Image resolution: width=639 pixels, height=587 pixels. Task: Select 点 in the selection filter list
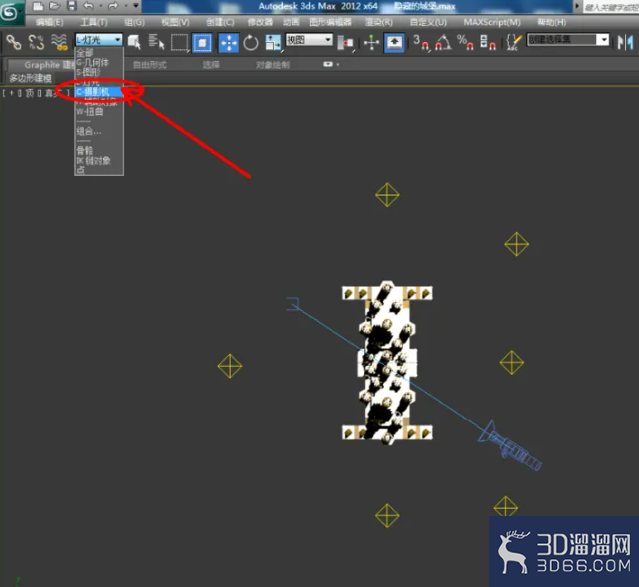click(99, 170)
